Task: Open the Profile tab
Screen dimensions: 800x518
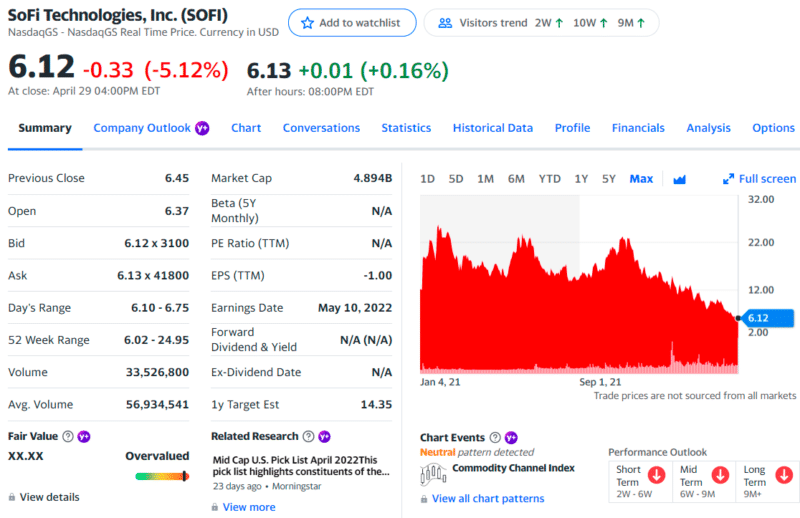Action: pos(572,128)
